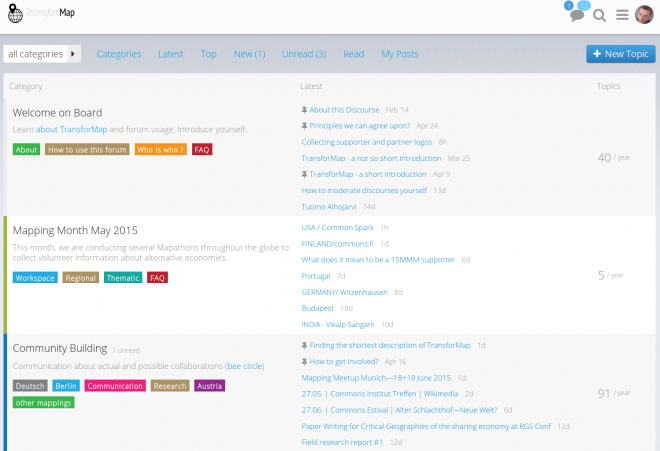660x451 pixels.
Task: Open Paper Writing for Critical Geographies topic
Action: [426, 427]
